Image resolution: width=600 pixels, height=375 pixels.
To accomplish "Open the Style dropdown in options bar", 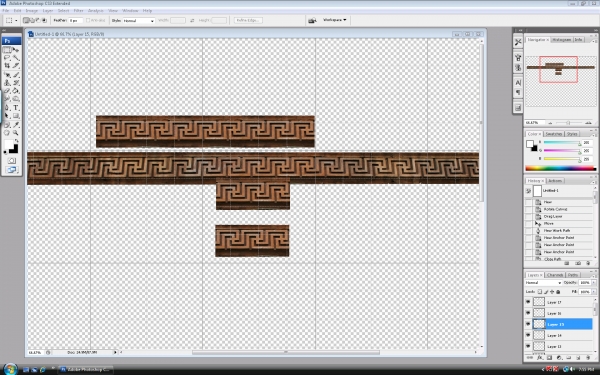I will tap(138, 21).
